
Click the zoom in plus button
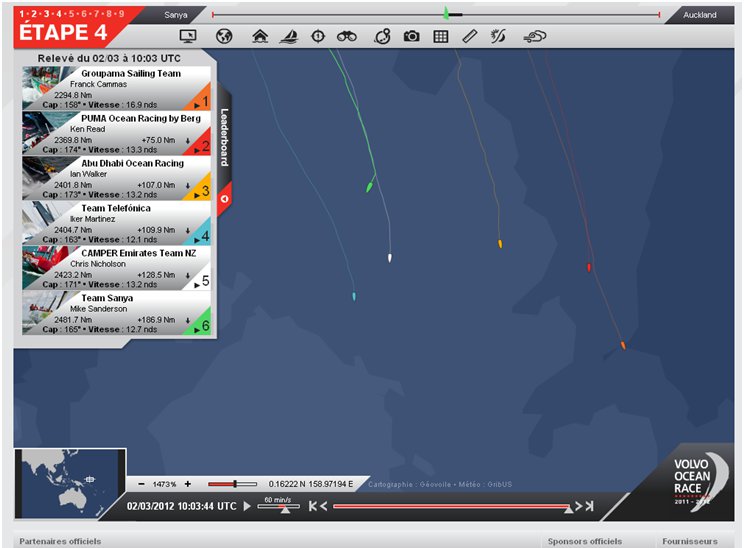[x=188, y=484]
